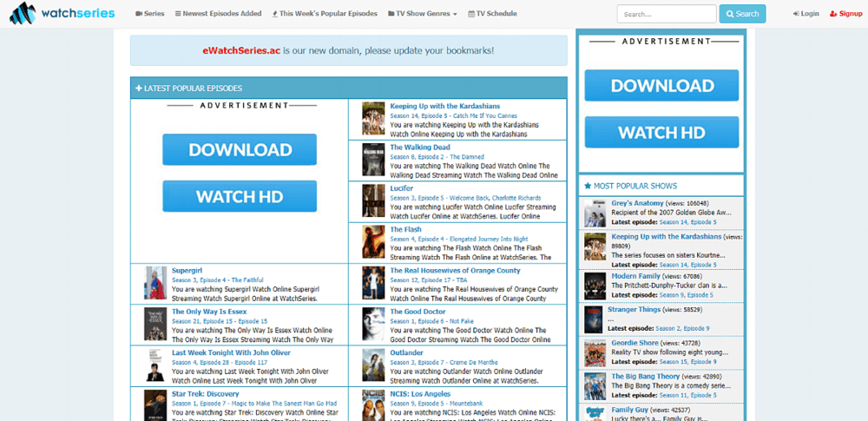Click Stranger Things sidebar thumbnail

click(594, 319)
